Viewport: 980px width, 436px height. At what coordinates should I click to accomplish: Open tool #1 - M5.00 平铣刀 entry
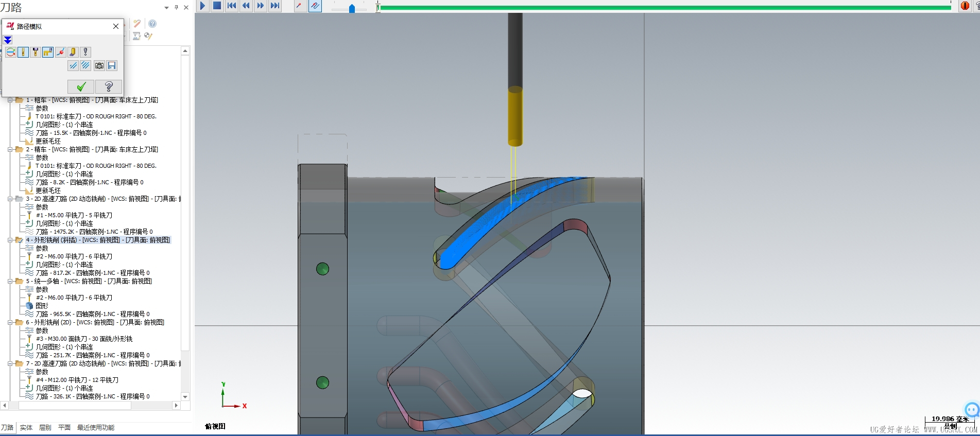pyautogui.click(x=74, y=215)
